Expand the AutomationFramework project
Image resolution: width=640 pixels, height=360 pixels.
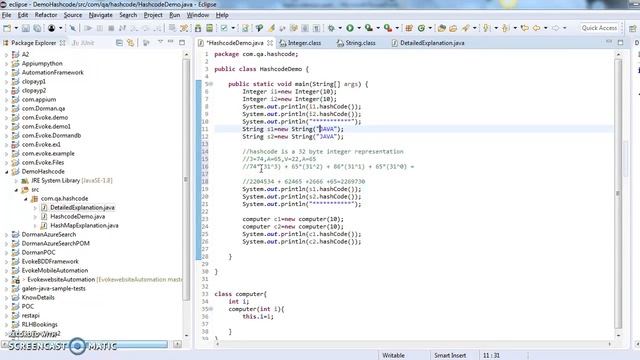point(7,73)
